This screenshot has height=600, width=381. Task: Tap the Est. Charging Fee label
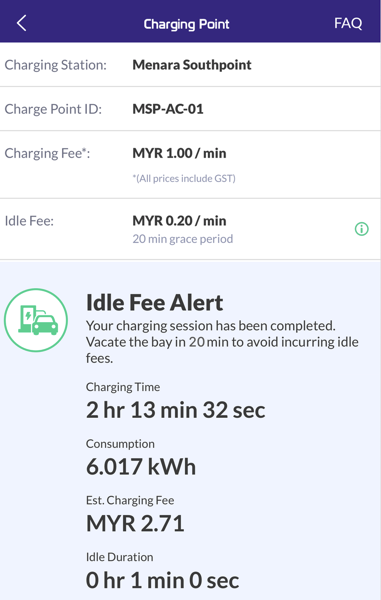point(130,500)
